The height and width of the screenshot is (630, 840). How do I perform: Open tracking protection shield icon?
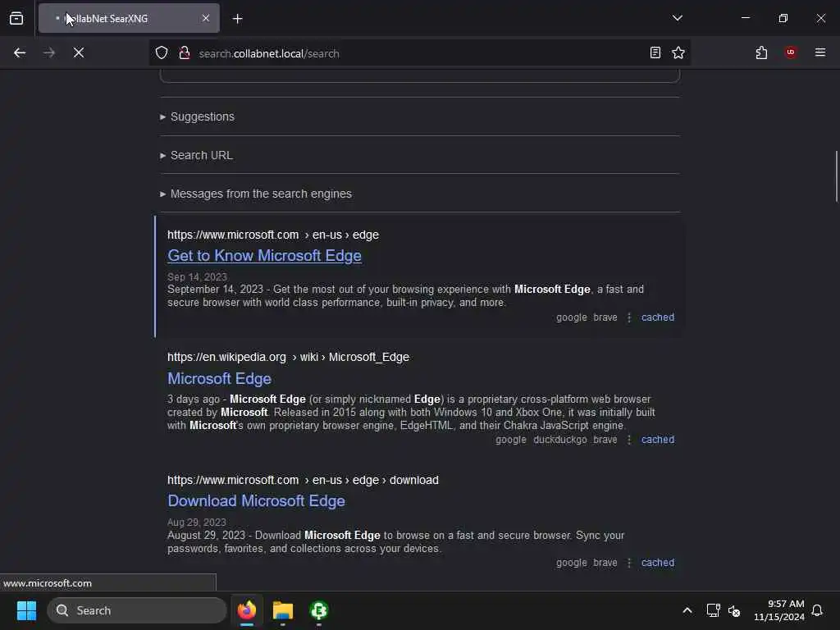(162, 53)
